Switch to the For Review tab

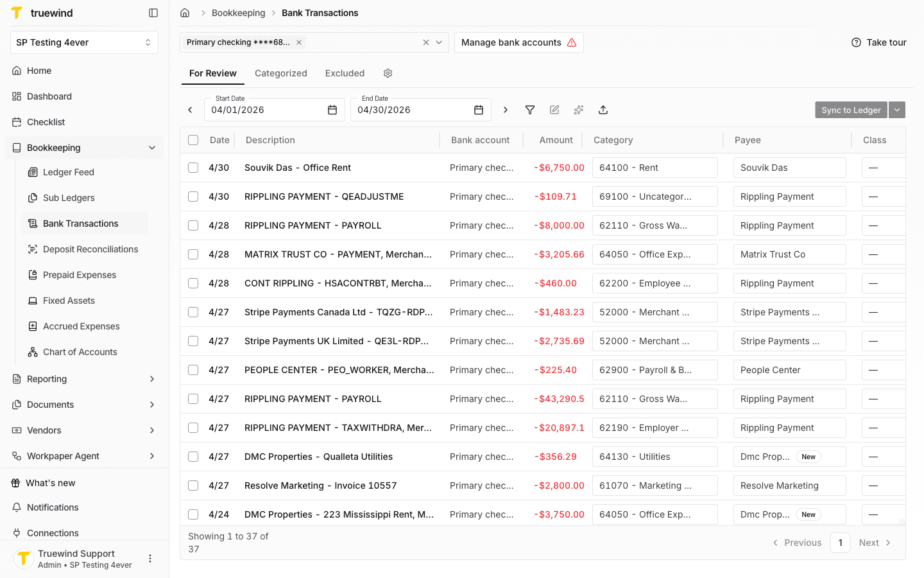click(213, 73)
